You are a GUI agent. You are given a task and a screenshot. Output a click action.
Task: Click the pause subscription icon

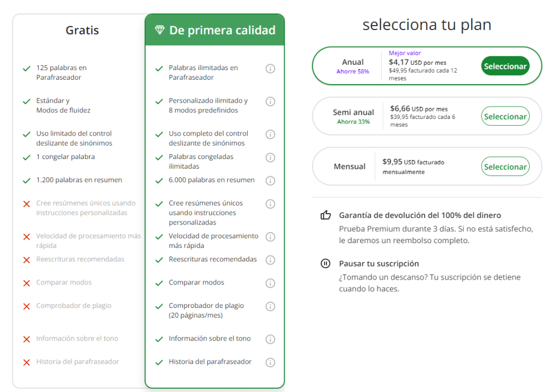pyautogui.click(x=325, y=263)
